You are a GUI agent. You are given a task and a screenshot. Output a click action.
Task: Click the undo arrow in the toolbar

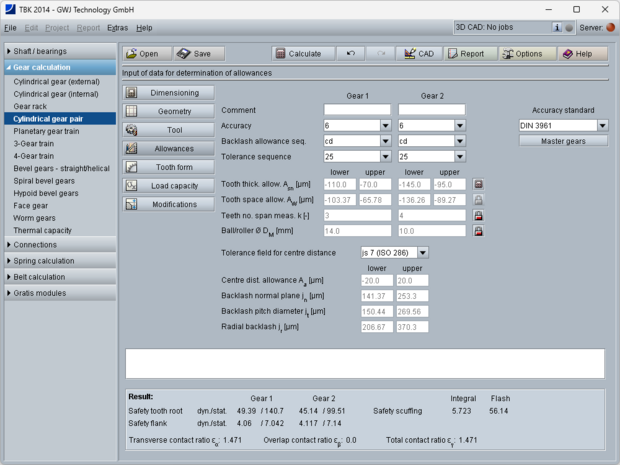pos(348,54)
